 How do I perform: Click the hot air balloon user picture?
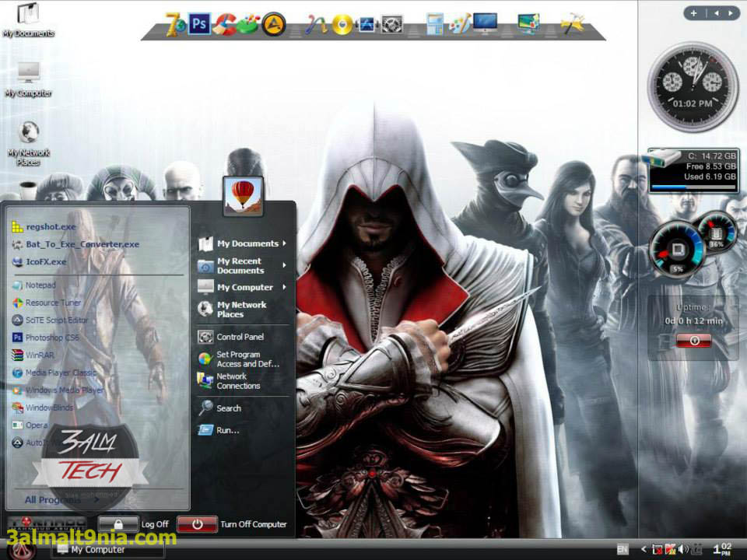(x=243, y=196)
